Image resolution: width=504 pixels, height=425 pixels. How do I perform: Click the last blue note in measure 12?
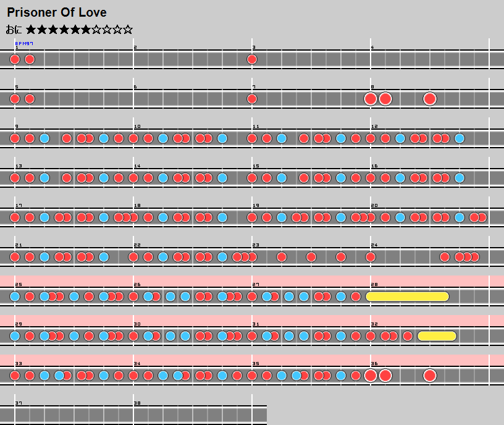tap(460, 138)
